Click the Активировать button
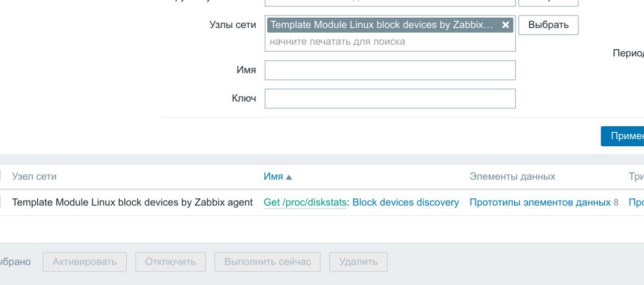644x285 pixels. [85, 262]
